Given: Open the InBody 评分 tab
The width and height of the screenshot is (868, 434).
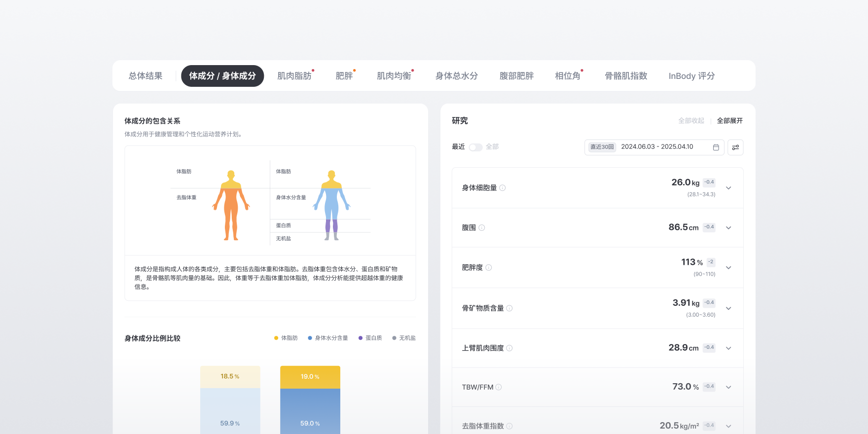Looking at the screenshot, I should tap(691, 76).
